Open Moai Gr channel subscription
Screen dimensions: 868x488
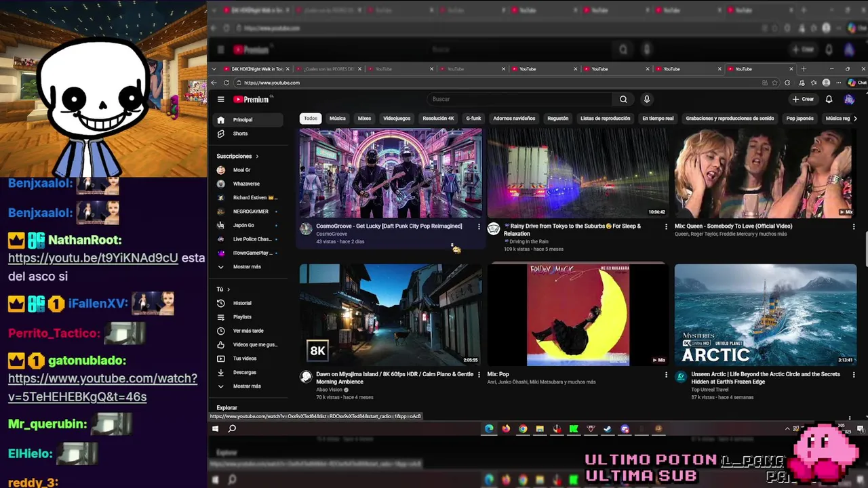coord(247,170)
